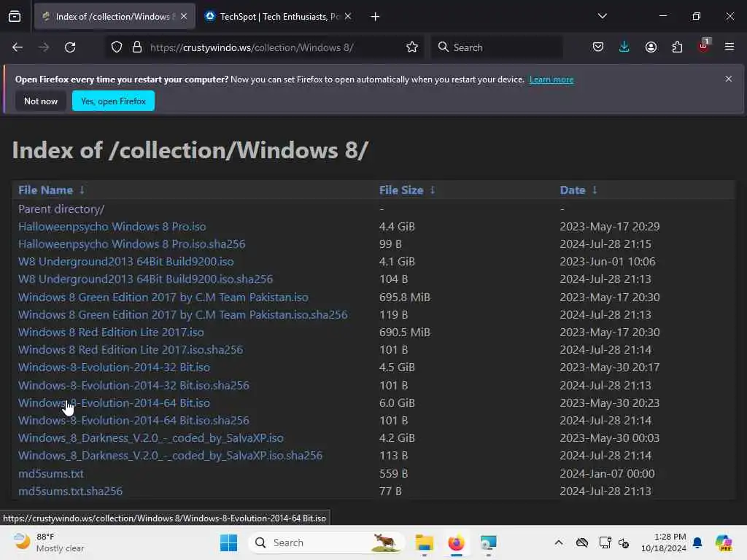
Task: Open the weather widget showing 88°F
Action: coord(49,542)
